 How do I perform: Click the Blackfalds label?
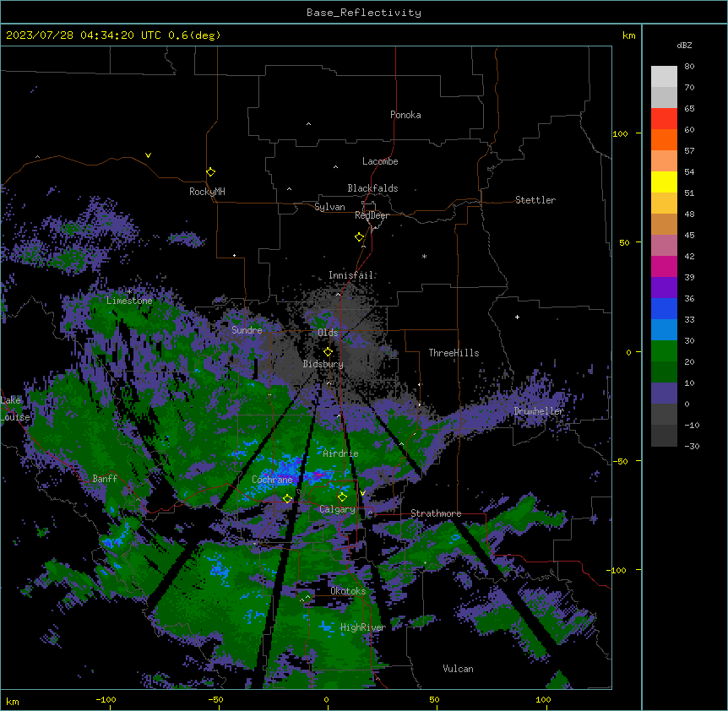(x=372, y=188)
